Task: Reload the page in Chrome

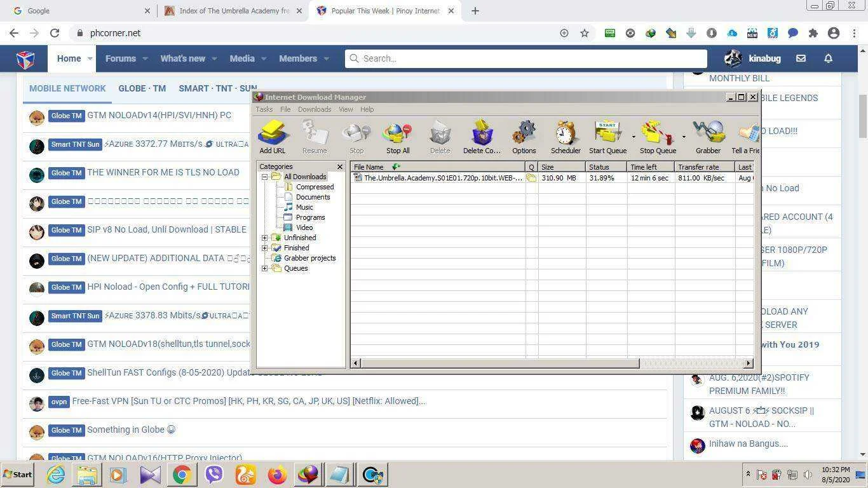Action: point(55,33)
